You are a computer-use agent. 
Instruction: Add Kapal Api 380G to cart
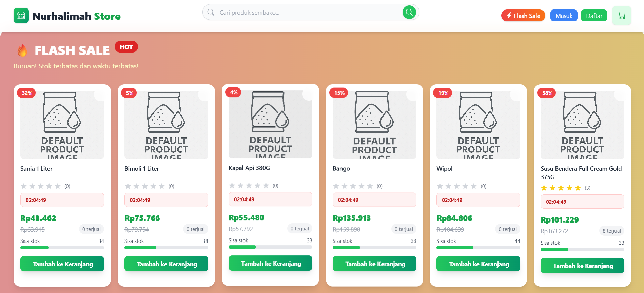point(270,263)
